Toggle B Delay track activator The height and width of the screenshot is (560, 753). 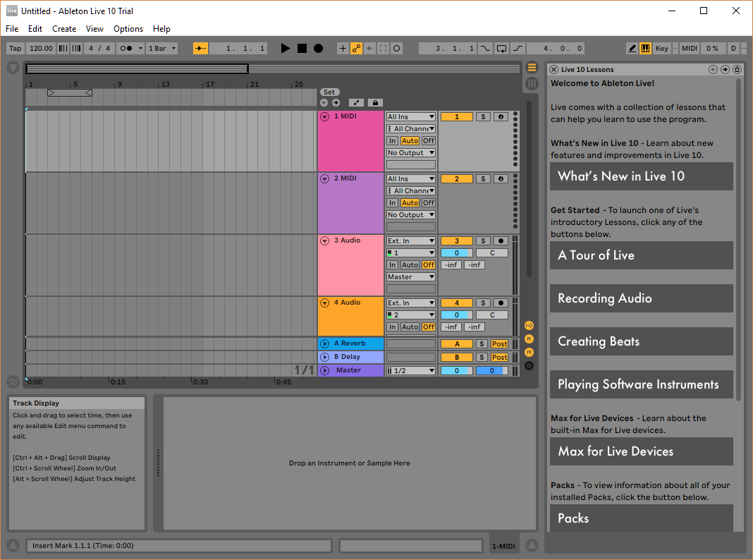[x=457, y=358]
